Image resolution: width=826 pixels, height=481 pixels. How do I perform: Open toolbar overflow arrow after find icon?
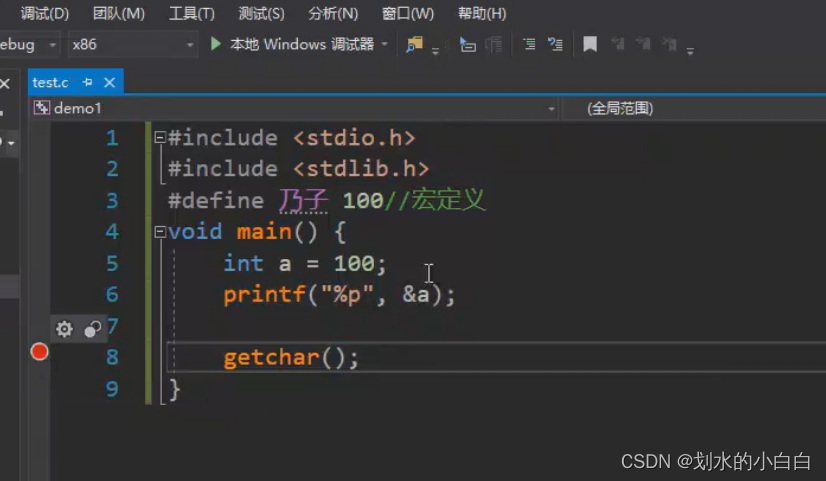click(435, 51)
